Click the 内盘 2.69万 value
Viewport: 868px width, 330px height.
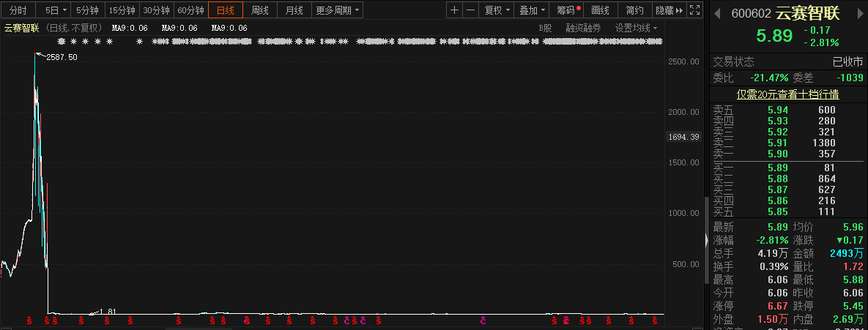849,319
